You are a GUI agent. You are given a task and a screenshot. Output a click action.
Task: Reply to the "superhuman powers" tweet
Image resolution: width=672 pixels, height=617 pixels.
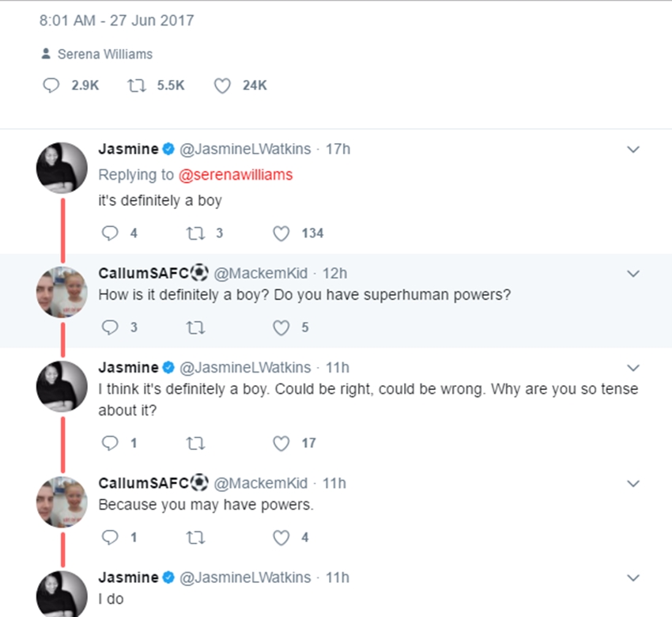coord(110,327)
